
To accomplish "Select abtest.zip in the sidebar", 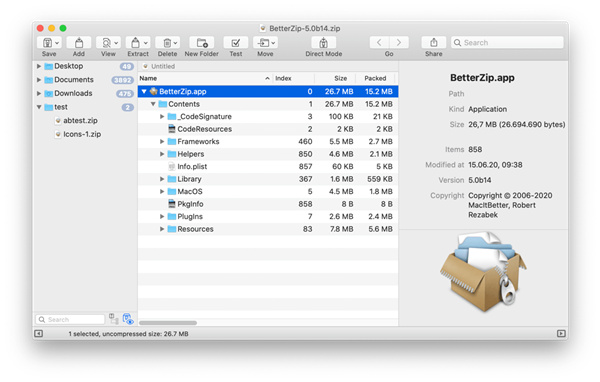I will click(x=80, y=121).
